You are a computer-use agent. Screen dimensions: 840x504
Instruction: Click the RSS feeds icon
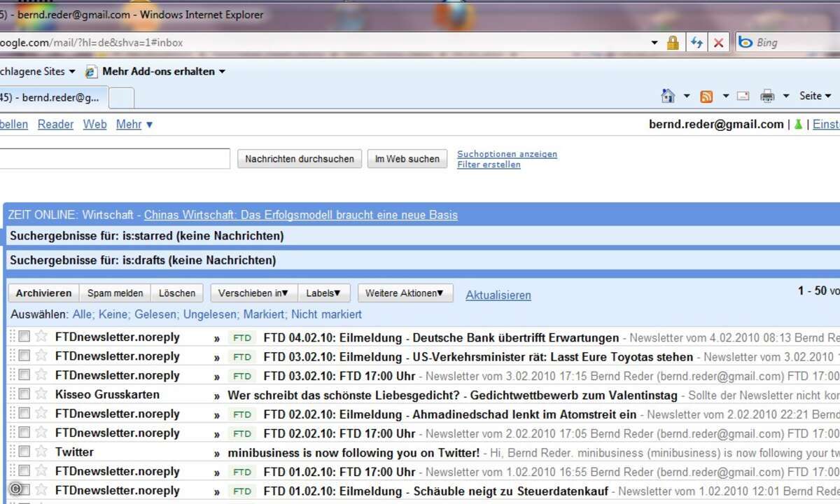[706, 97]
